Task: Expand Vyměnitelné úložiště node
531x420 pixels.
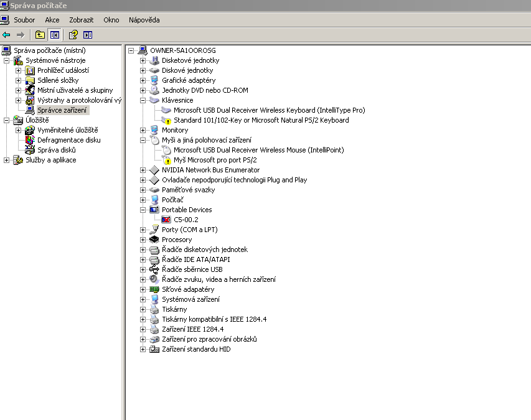Action: tap(18, 130)
